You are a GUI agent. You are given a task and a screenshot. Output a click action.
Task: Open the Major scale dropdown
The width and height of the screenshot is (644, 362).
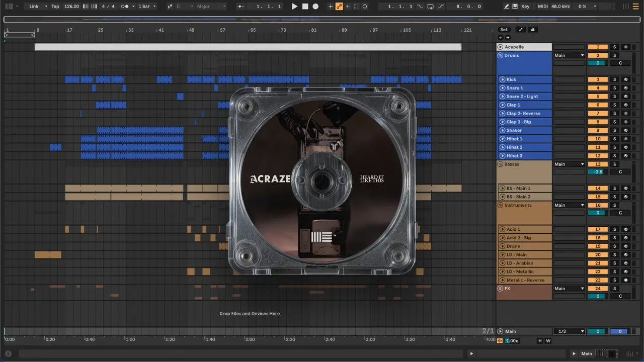tap(210, 7)
